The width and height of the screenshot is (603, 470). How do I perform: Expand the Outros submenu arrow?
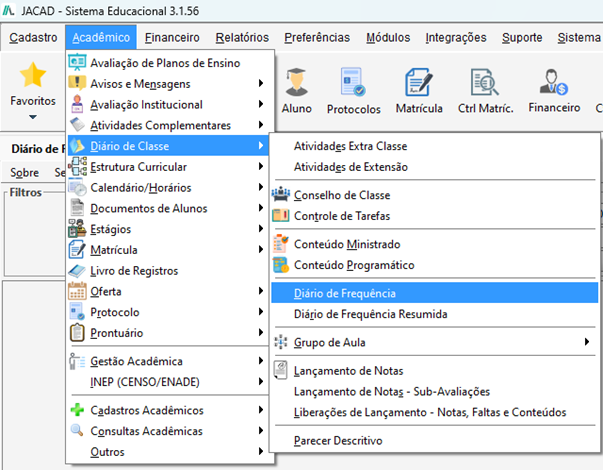pos(261,451)
